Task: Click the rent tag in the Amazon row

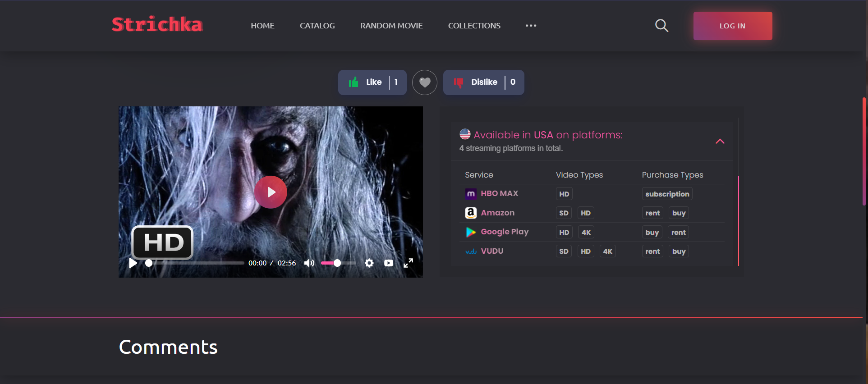Action: pos(652,213)
